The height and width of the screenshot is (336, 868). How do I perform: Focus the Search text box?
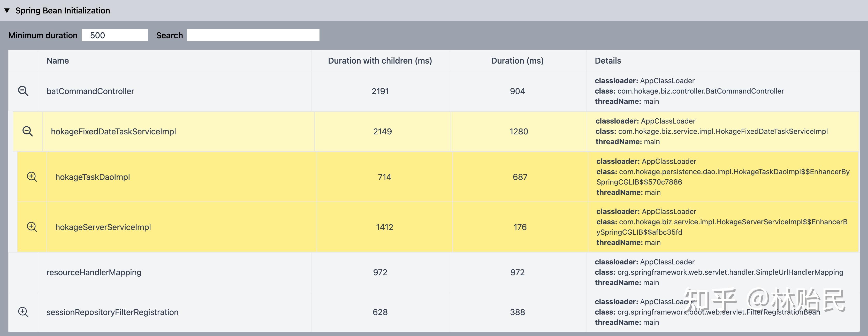253,35
